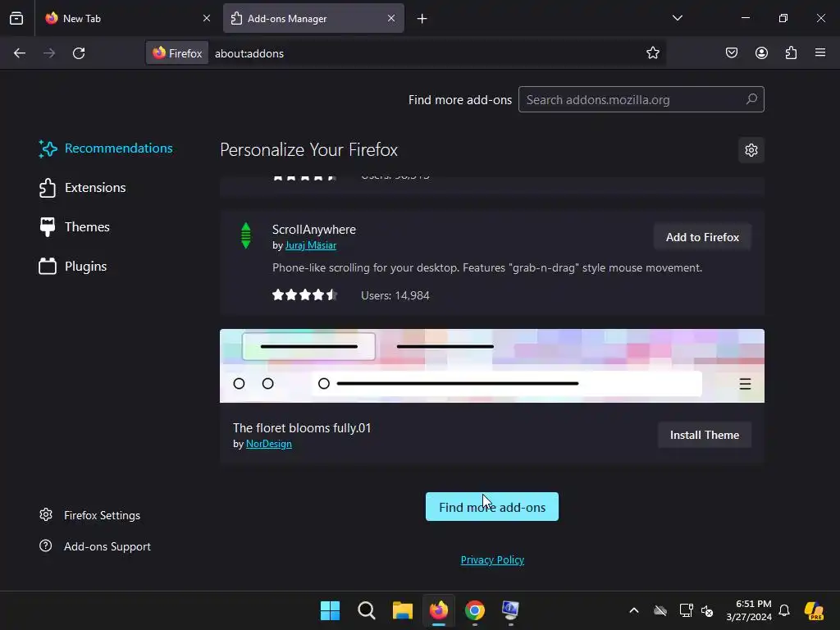Image resolution: width=840 pixels, height=630 pixels.
Task: Open File Explorer from the taskbar
Action: pos(403,610)
